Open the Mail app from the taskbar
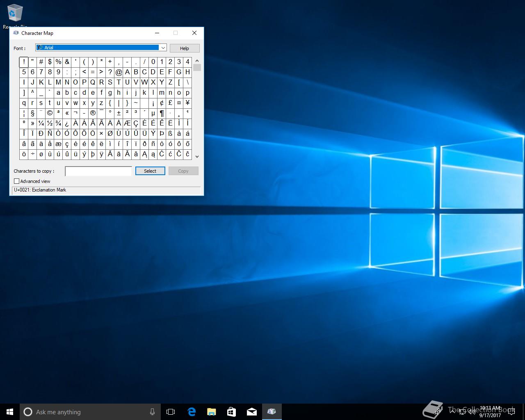 252,412
